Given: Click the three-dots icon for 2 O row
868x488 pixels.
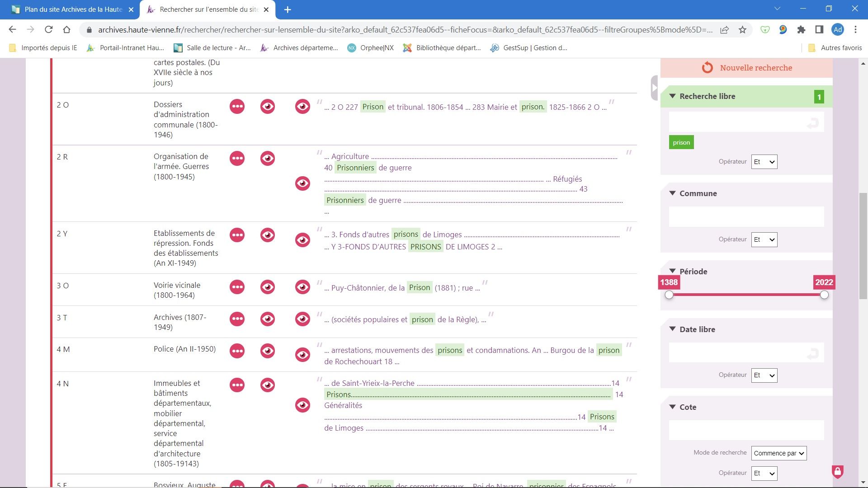Looking at the screenshot, I should (237, 107).
